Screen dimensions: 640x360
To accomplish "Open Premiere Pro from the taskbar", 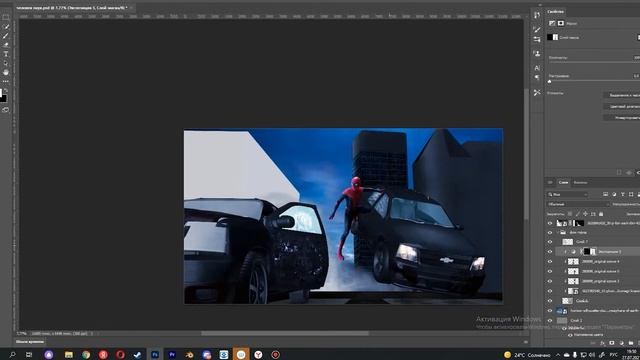I will (172, 354).
